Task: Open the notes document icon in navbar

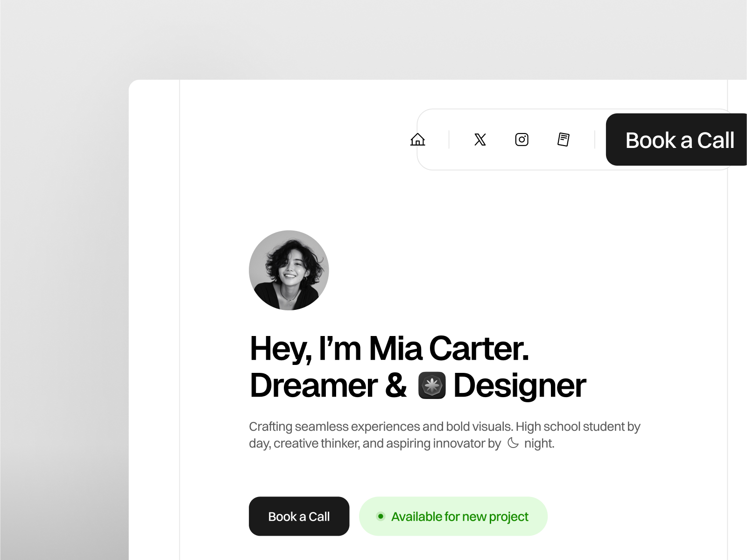Action: [564, 140]
